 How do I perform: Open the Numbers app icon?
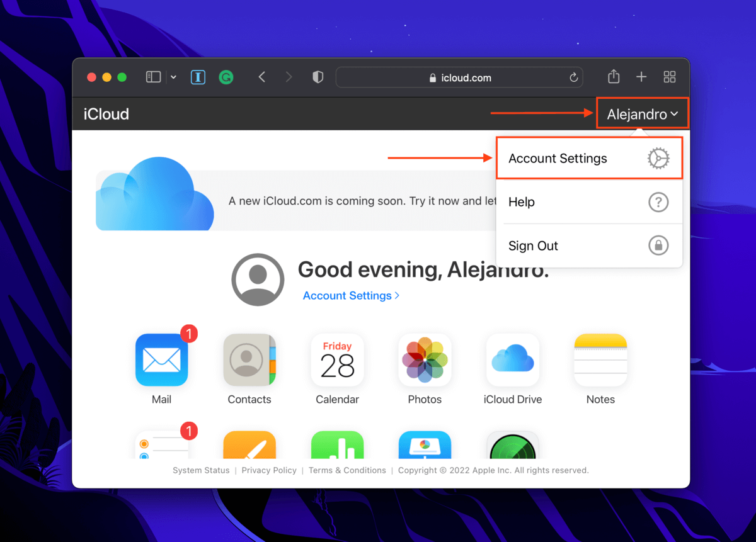pos(337,444)
